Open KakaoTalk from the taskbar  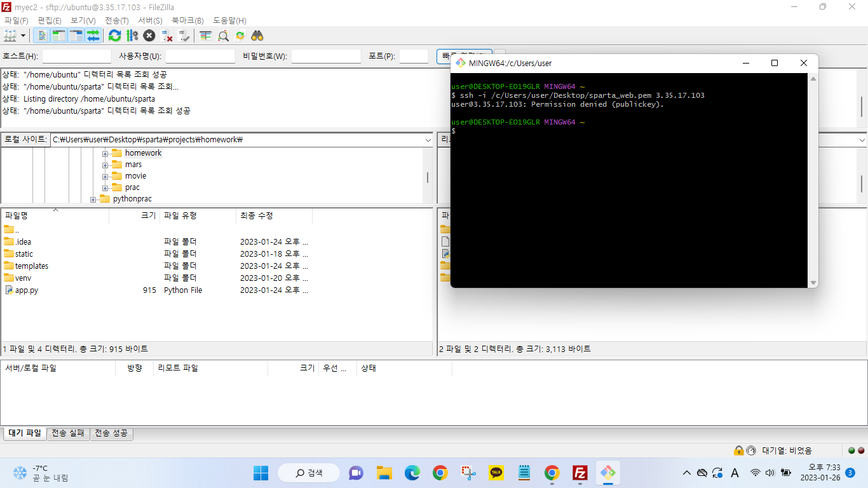(x=496, y=473)
